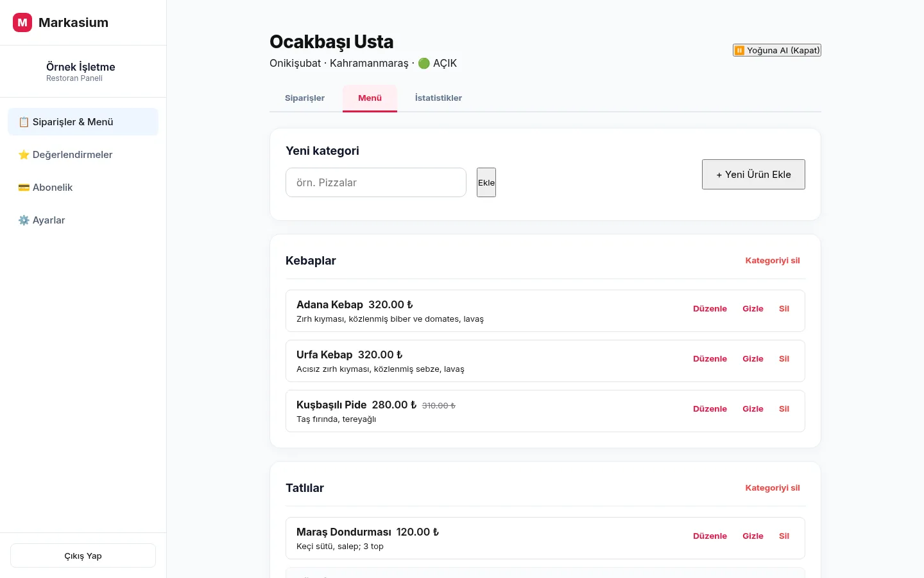Screen dimensions: 924x578
Task: Hide the Adana Kebap item
Action: (753, 309)
